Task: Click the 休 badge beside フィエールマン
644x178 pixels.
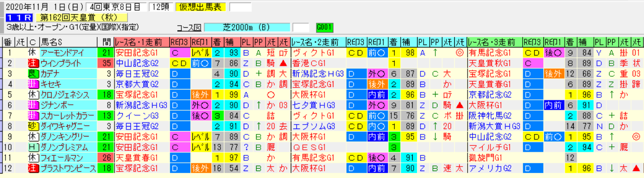Action: point(33,157)
